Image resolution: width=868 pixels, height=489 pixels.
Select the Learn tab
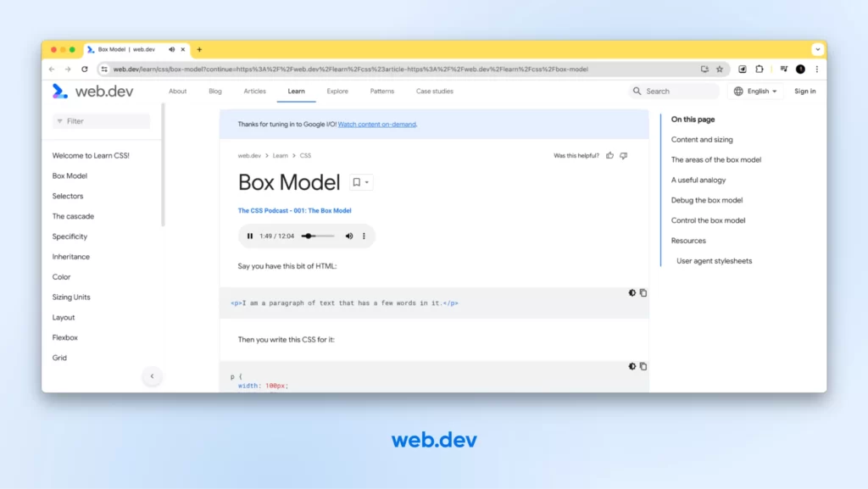(x=296, y=92)
